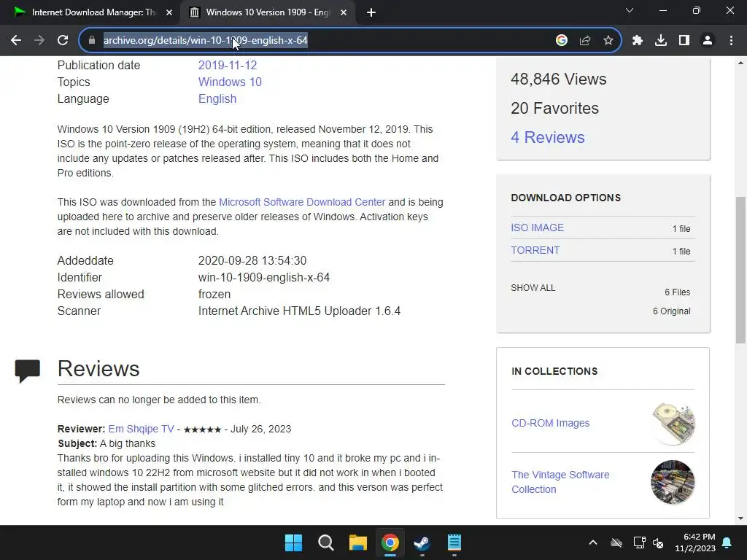The image size is (747, 560).
Task: Open the Windows Start menu
Action: pos(293,542)
